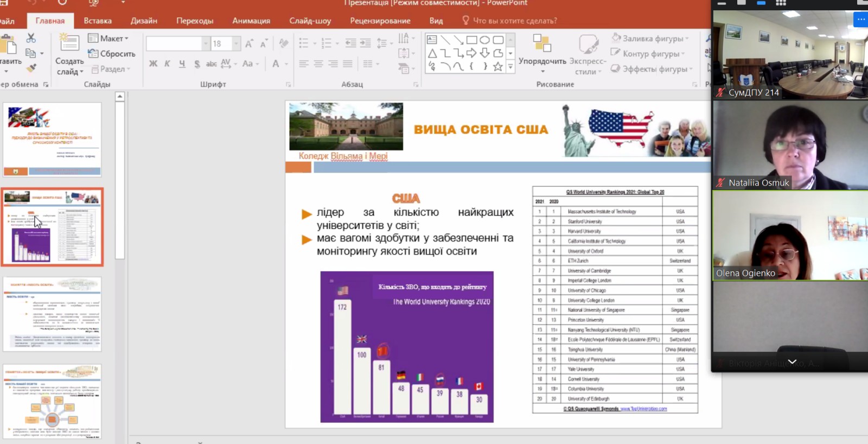Select the straight Line shape

(x=445, y=40)
